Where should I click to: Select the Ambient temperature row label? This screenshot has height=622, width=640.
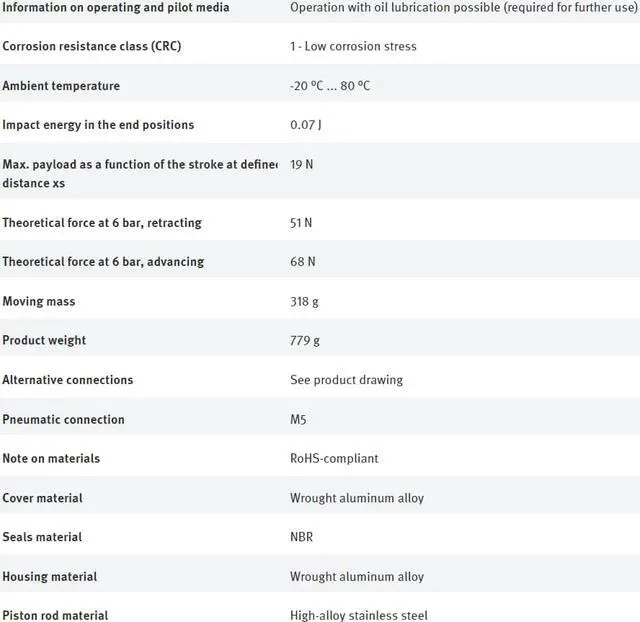tap(61, 86)
